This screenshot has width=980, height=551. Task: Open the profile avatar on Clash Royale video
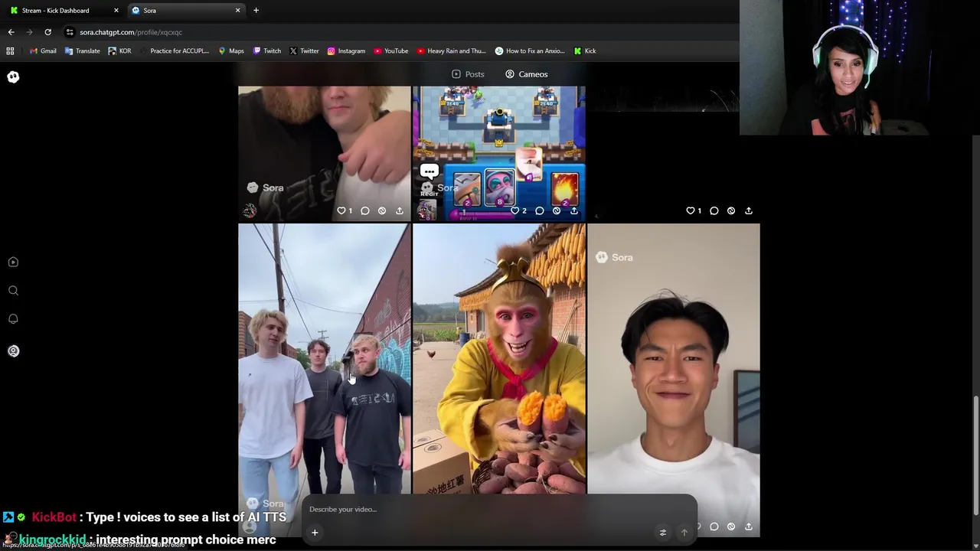tap(426, 210)
